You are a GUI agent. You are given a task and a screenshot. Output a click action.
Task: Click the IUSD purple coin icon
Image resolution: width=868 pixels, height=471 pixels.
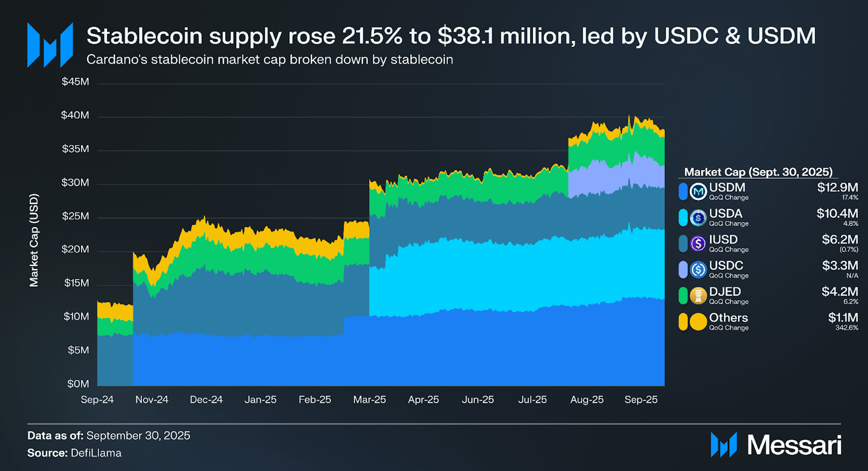coord(698,244)
